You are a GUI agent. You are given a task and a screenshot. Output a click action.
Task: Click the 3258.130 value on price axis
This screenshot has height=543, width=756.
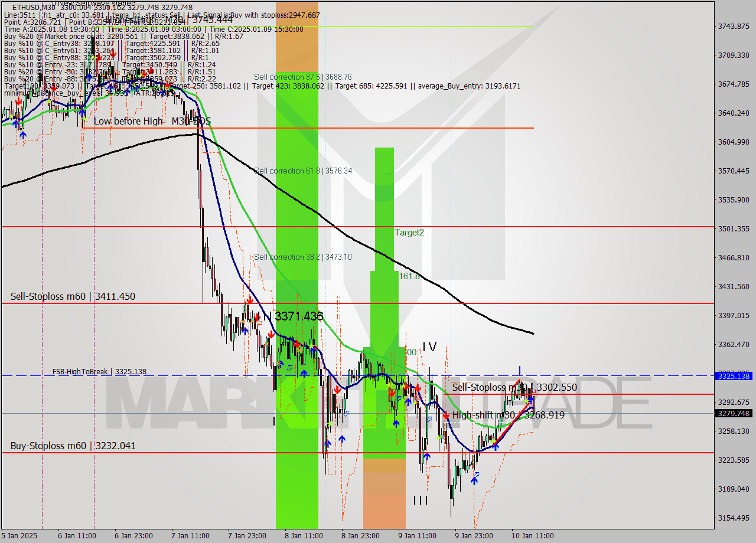(x=734, y=431)
